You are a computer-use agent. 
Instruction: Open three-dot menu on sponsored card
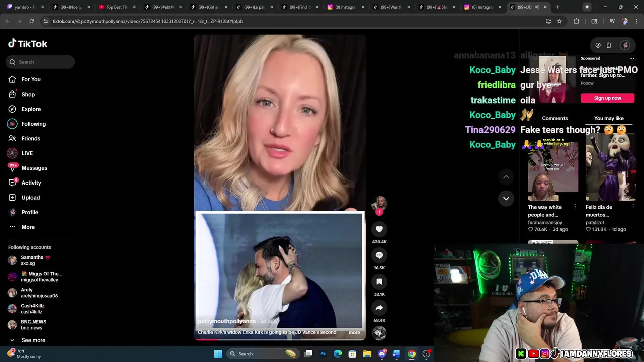(x=632, y=58)
